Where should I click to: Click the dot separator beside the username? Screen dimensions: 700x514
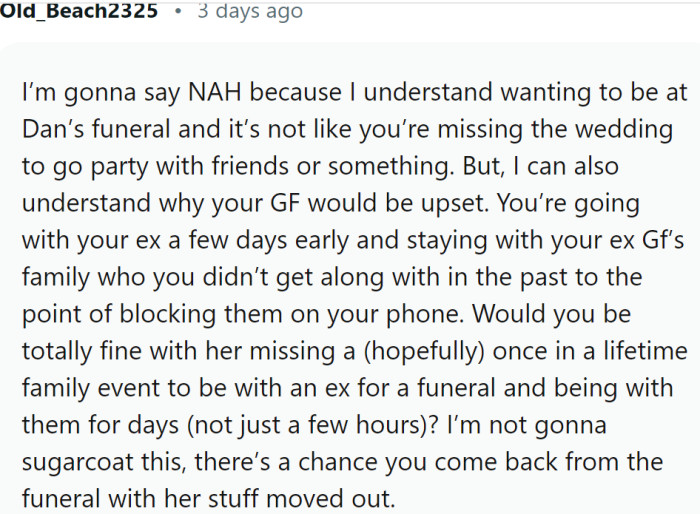pyautogui.click(x=177, y=13)
